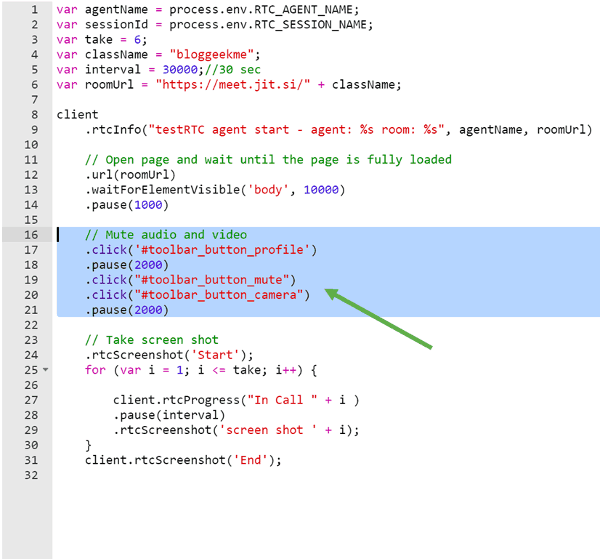Click line number 32 in the gutter

click(31, 475)
